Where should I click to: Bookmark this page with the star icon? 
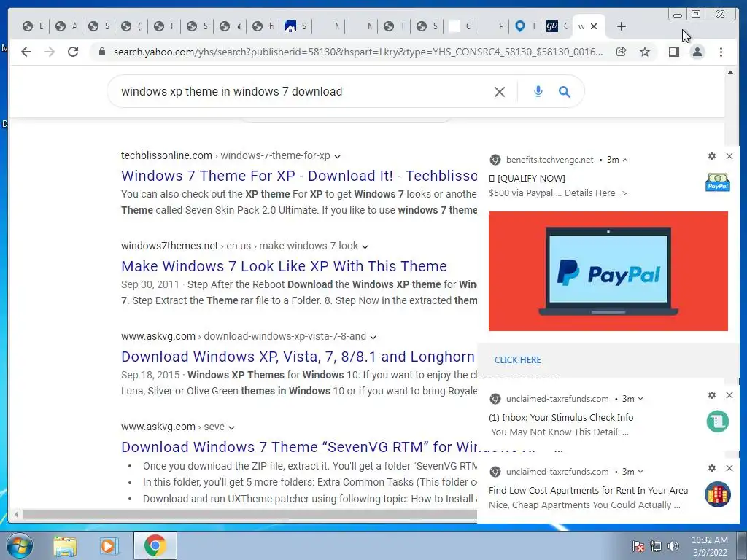[x=645, y=52]
